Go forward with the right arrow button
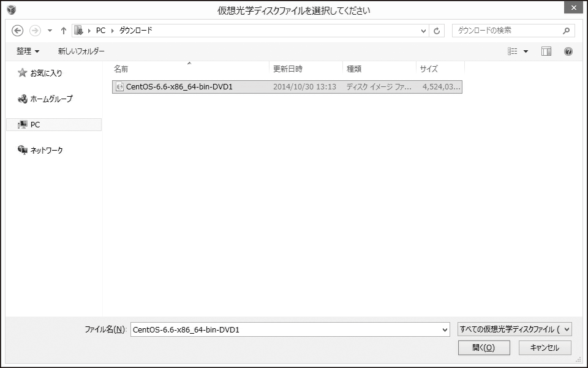 click(x=35, y=31)
